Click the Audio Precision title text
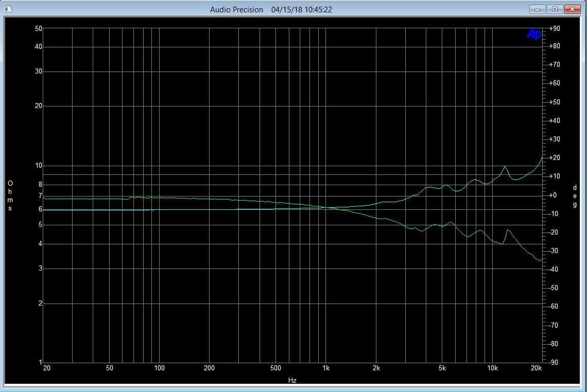The width and height of the screenshot is (587, 392). pyautogui.click(x=236, y=10)
